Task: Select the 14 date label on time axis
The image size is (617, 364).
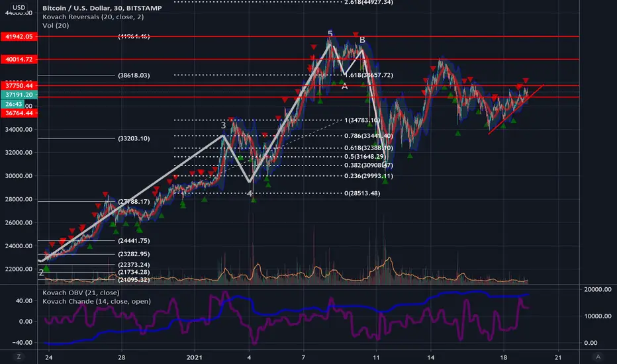Action: click(431, 357)
